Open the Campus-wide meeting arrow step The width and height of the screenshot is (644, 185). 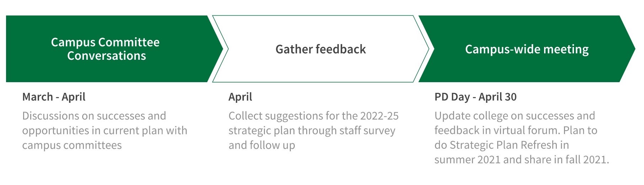click(x=526, y=49)
